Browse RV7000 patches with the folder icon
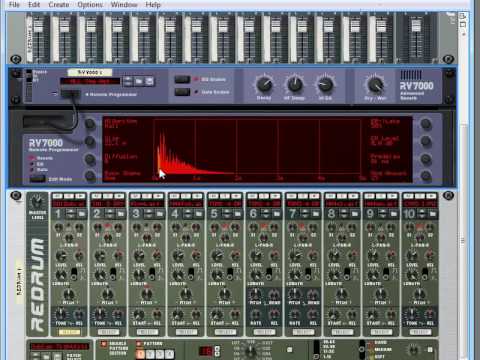 coord(139,81)
